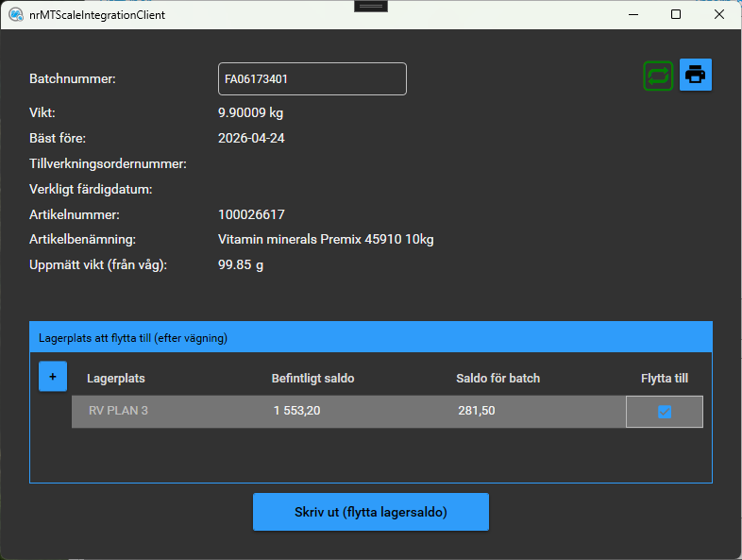Screen dimensions: 742x560
Task: Focus the Batchnummer input field
Action: coord(312,79)
